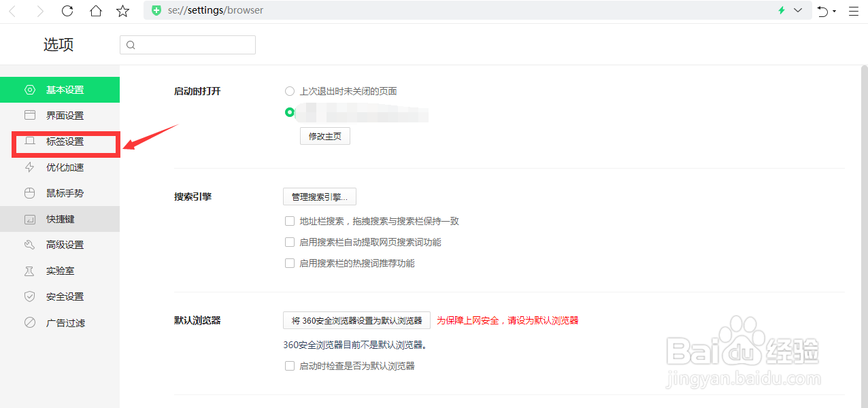The image size is (868, 408).
Task: Enable 地址栏搜索 consistency checkbox
Action: pyautogui.click(x=290, y=221)
